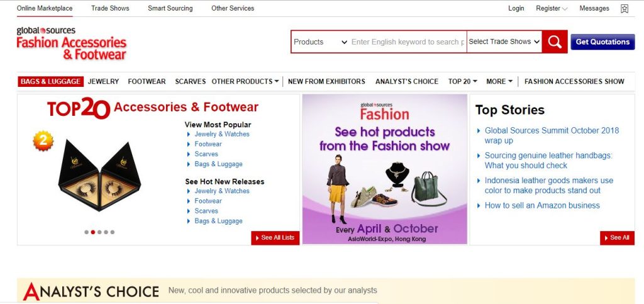Open the Messages link
This screenshot has height=304, width=644.
coord(594,8)
